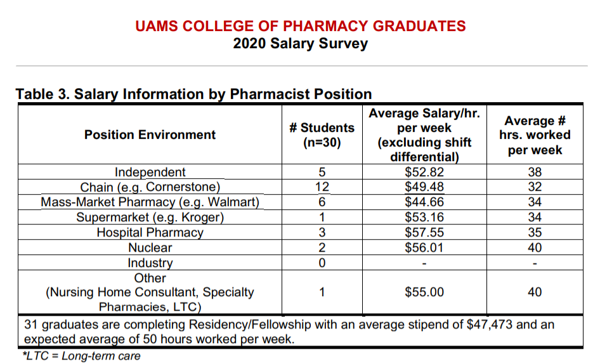Select the $57.55 hospital salary value
The image size is (600, 364).
pos(424,232)
